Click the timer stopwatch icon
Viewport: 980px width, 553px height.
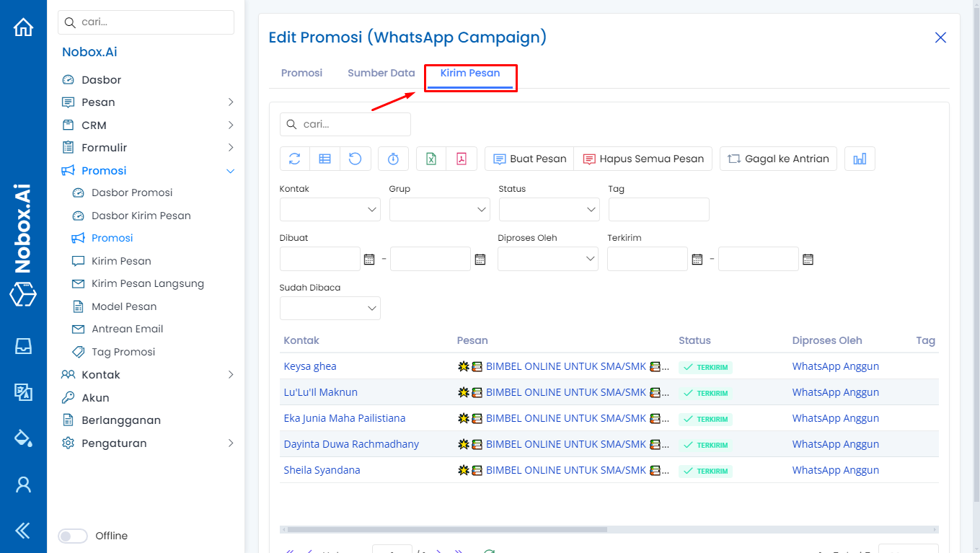point(393,159)
